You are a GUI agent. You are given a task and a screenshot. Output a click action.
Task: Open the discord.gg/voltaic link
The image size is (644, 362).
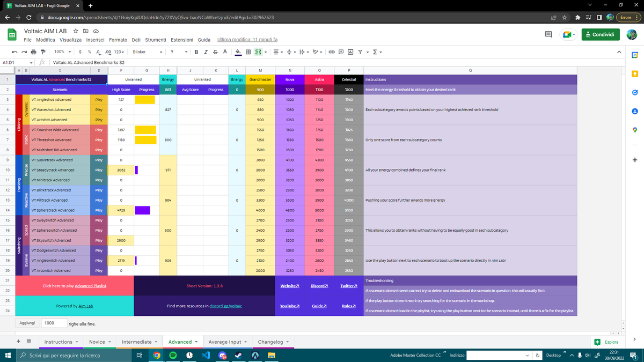[x=225, y=306]
